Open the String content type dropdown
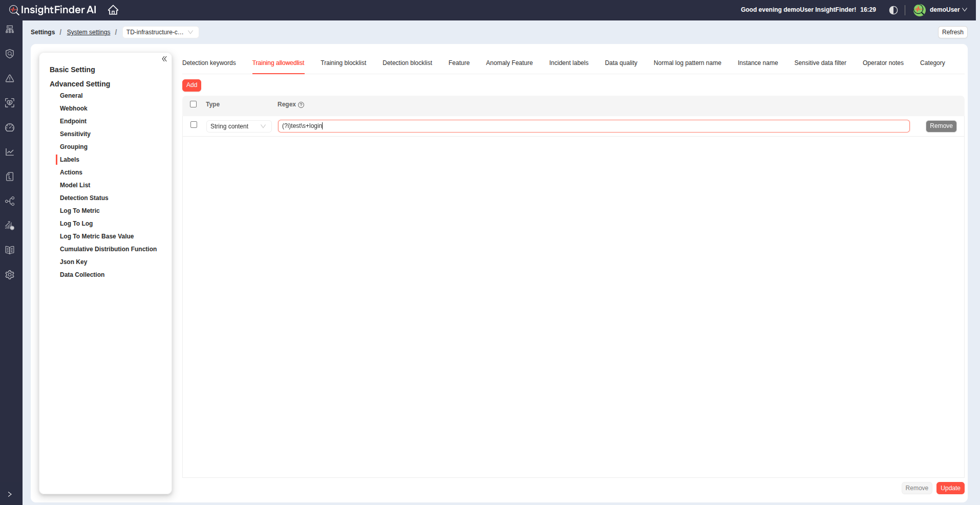980x505 pixels. pos(239,126)
